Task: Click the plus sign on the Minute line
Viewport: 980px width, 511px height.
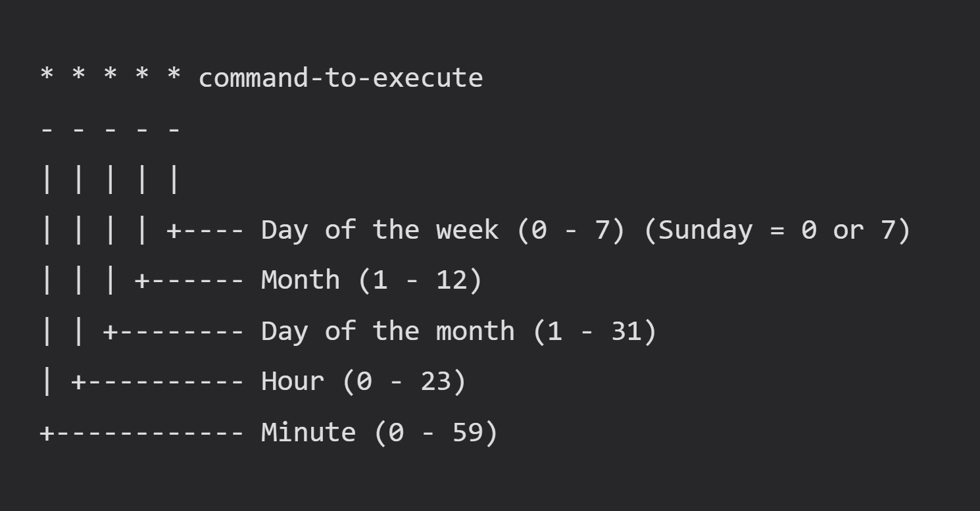Action: (x=47, y=432)
